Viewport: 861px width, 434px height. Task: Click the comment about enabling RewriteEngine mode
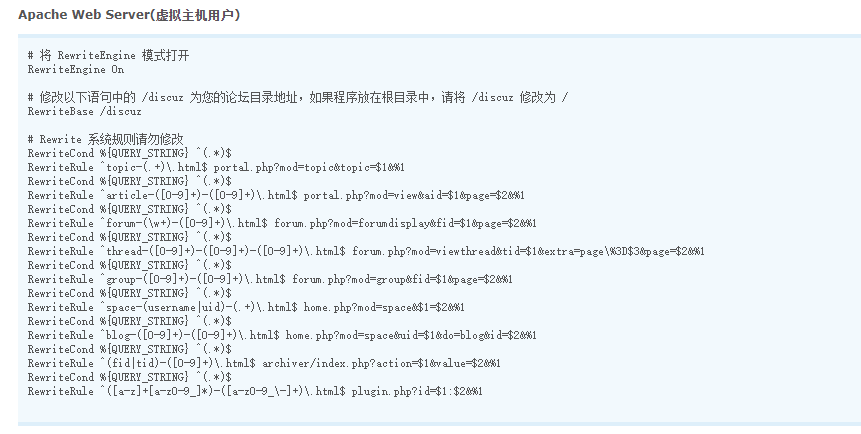[108, 55]
